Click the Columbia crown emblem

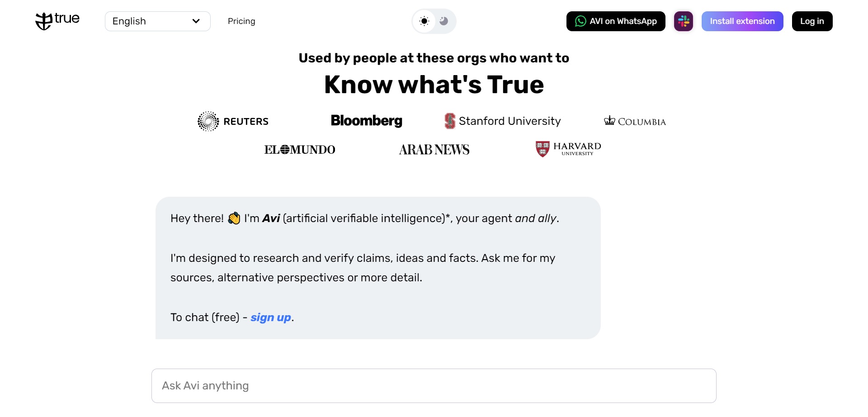click(609, 120)
